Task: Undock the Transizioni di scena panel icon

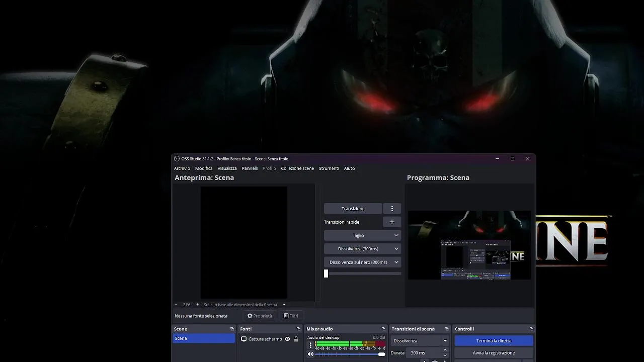Action: [x=446, y=329]
